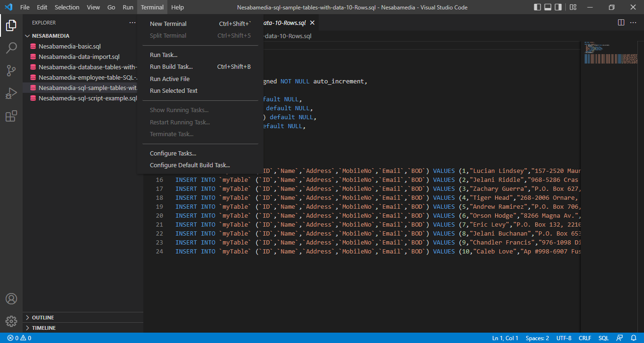This screenshot has width=644, height=343.
Task: Click the SQL language mode button
Action: [603, 338]
